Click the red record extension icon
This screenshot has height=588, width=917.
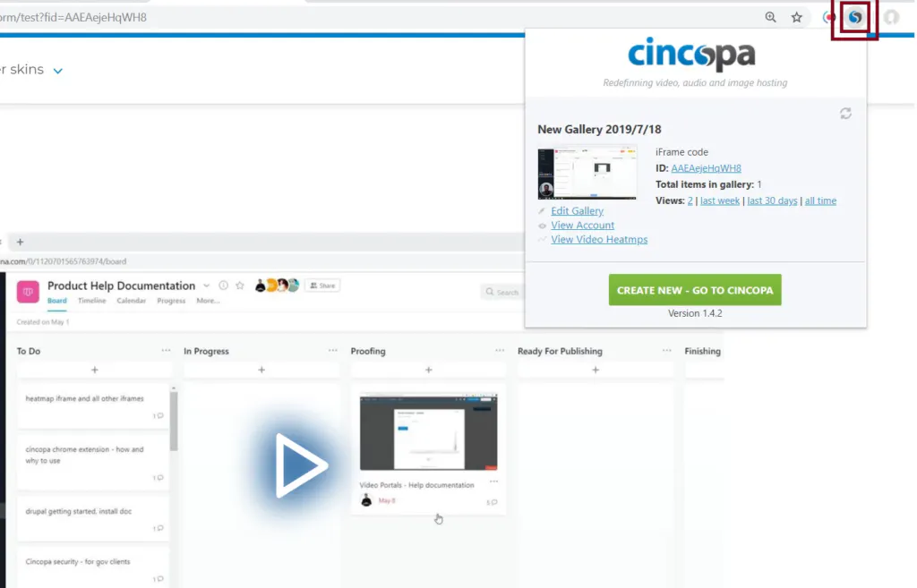pyautogui.click(x=828, y=18)
